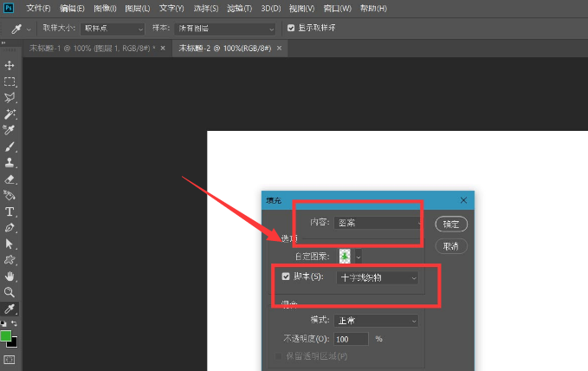Open the 文字(Y) menu

[171, 9]
